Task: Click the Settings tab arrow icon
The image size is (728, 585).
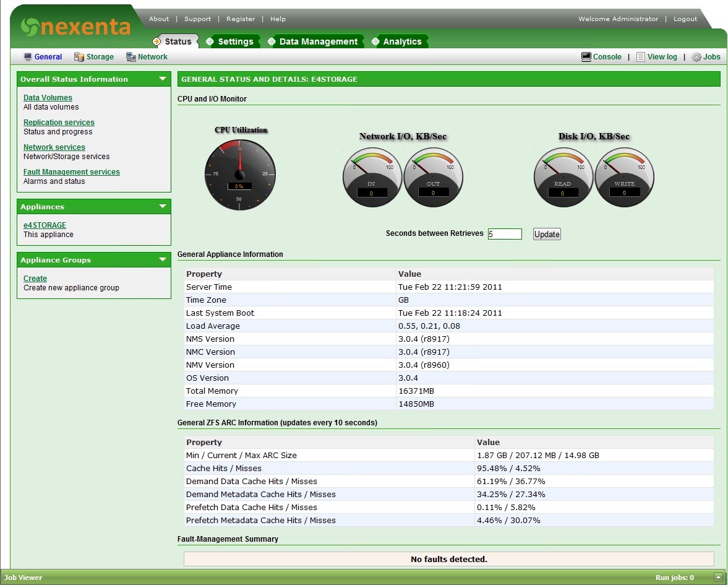Action: (210, 41)
